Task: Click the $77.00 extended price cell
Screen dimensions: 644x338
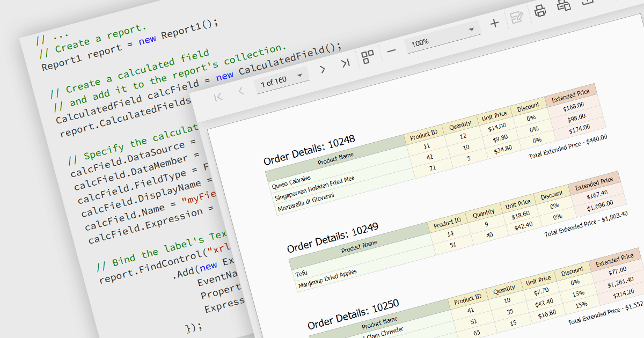Action: pos(617,271)
